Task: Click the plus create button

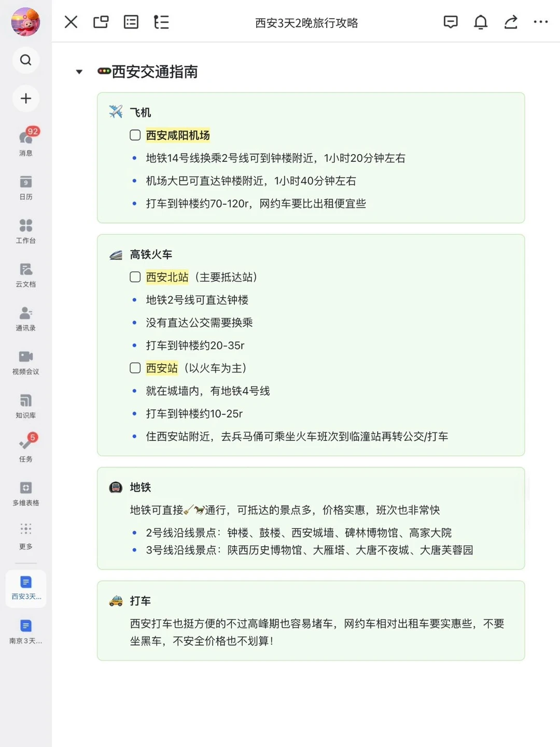Action: (x=25, y=99)
